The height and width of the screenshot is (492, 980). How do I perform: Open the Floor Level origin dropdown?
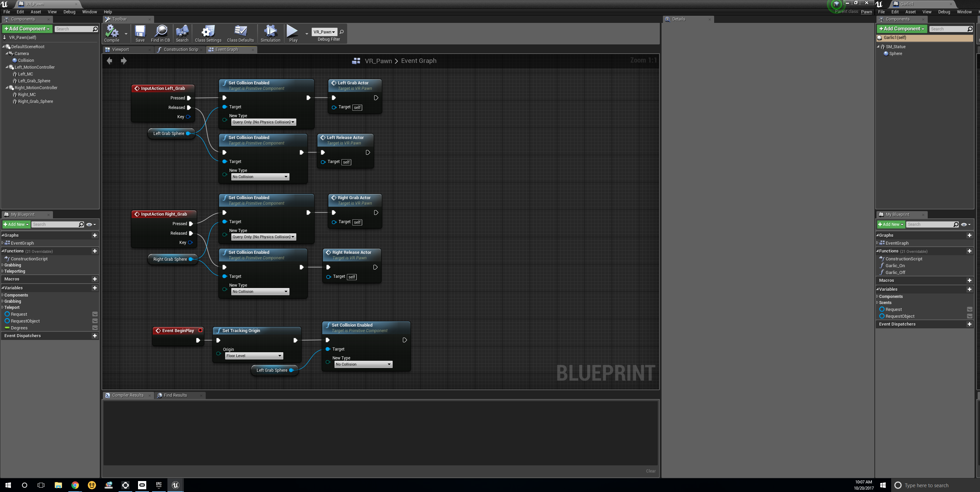[x=254, y=356]
